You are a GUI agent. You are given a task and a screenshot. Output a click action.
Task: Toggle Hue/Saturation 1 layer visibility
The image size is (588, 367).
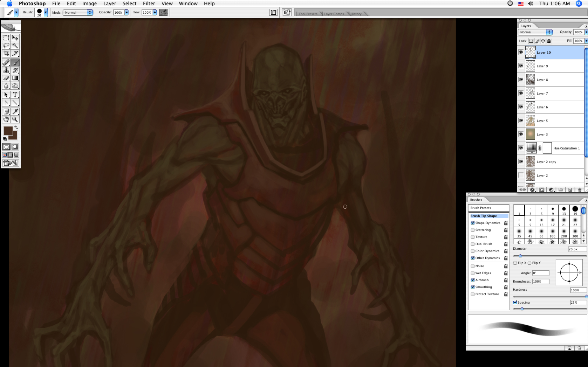[521, 148]
